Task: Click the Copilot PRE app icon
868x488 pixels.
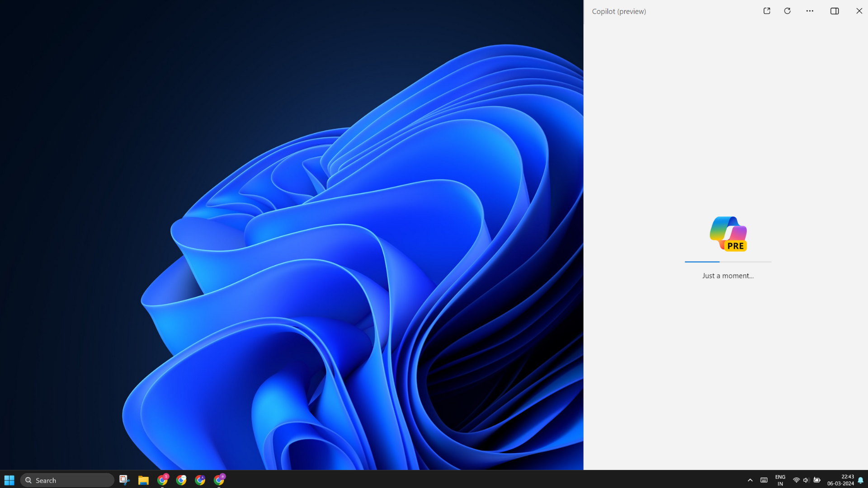Action: (727, 233)
